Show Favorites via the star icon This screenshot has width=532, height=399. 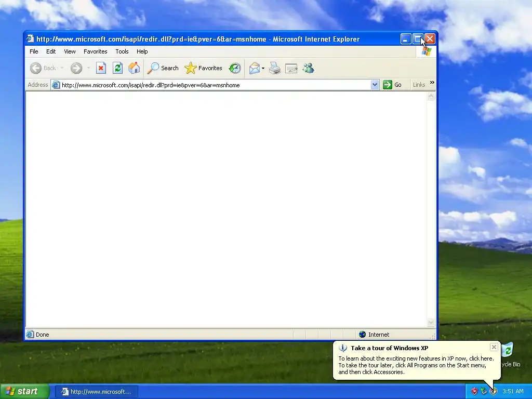[203, 68]
